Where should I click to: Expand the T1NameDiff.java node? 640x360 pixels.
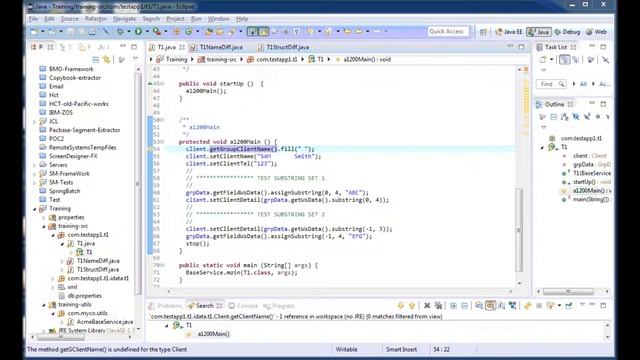point(62,261)
